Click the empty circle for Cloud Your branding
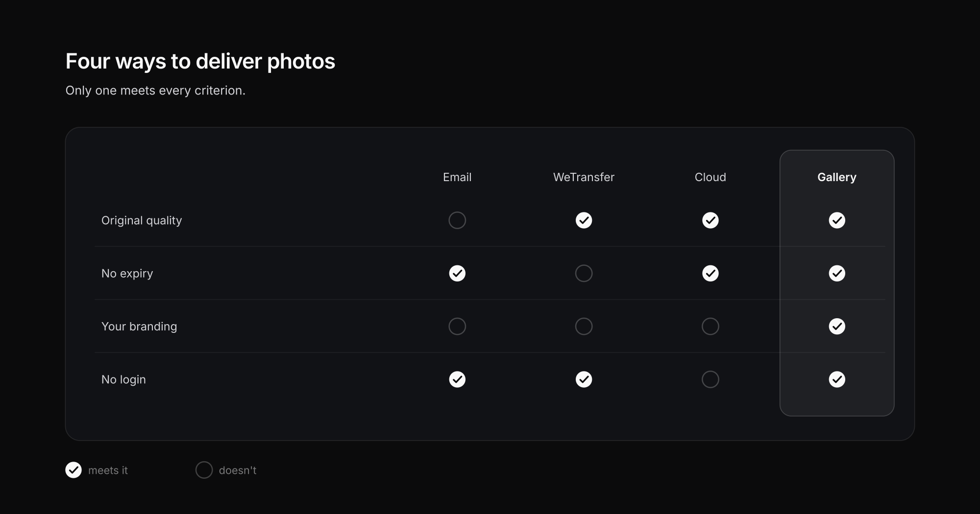 pyautogui.click(x=710, y=326)
